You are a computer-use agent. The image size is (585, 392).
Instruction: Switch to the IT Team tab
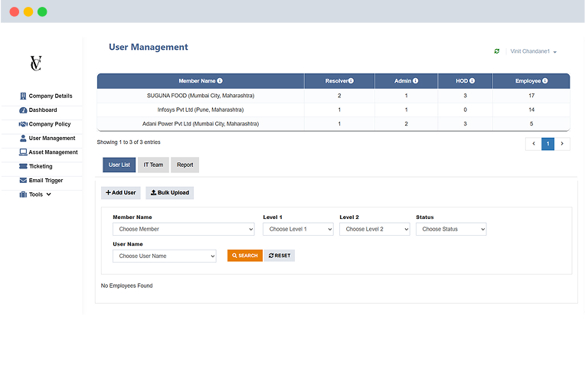[x=153, y=165]
